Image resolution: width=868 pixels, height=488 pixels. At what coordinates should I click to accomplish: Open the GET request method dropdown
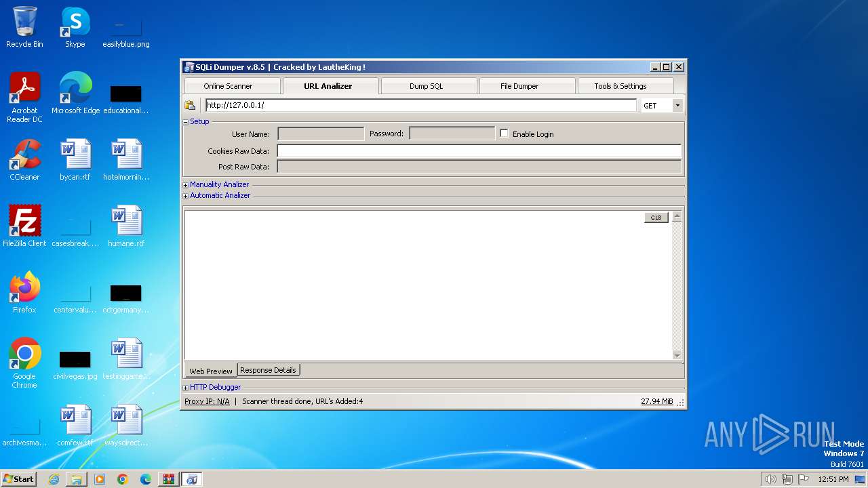(677, 106)
